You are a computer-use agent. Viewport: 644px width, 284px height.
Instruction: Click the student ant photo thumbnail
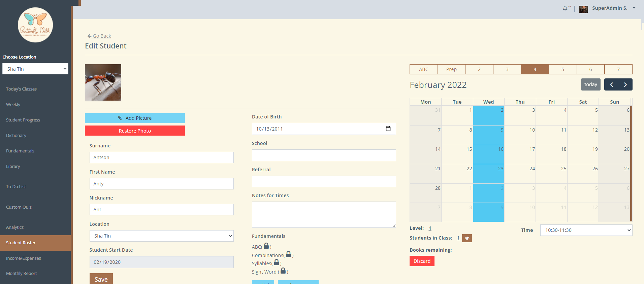(x=103, y=82)
